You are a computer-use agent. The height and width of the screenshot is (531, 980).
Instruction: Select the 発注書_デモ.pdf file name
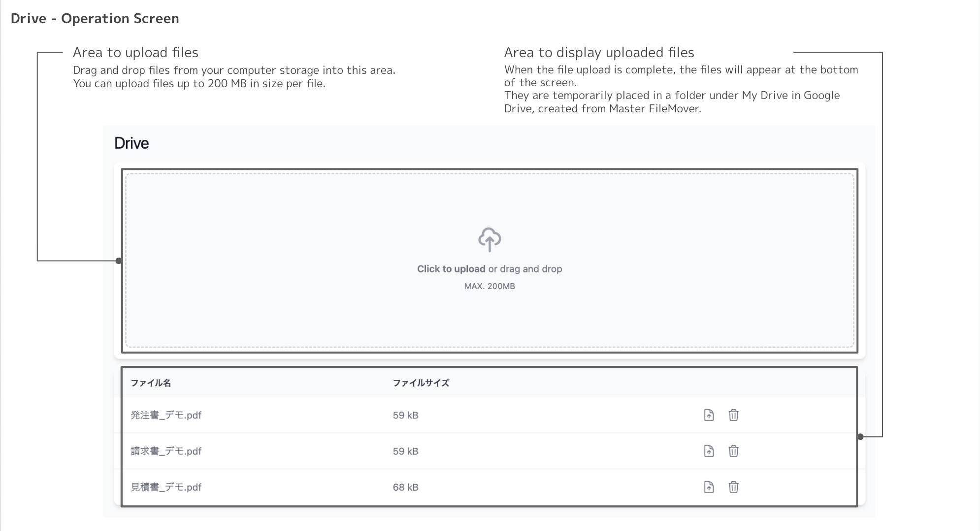pyautogui.click(x=166, y=415)
